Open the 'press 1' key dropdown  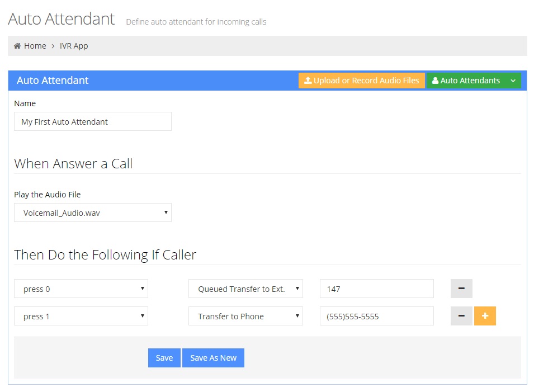click(81, 316)
